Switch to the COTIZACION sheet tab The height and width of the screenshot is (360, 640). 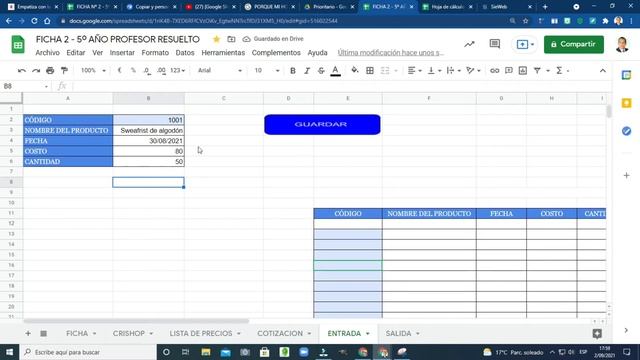(280, 333)
